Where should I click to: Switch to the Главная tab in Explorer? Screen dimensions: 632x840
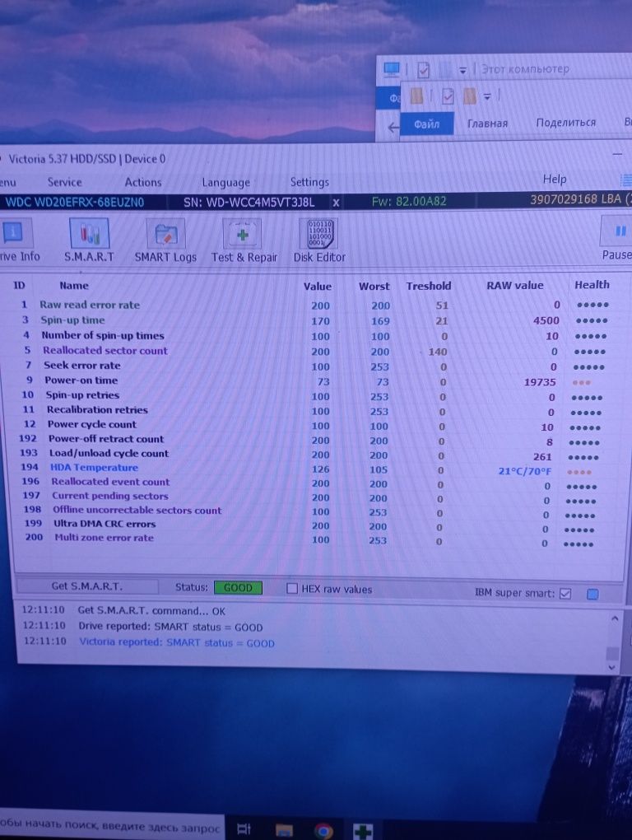tap(487, 124)
